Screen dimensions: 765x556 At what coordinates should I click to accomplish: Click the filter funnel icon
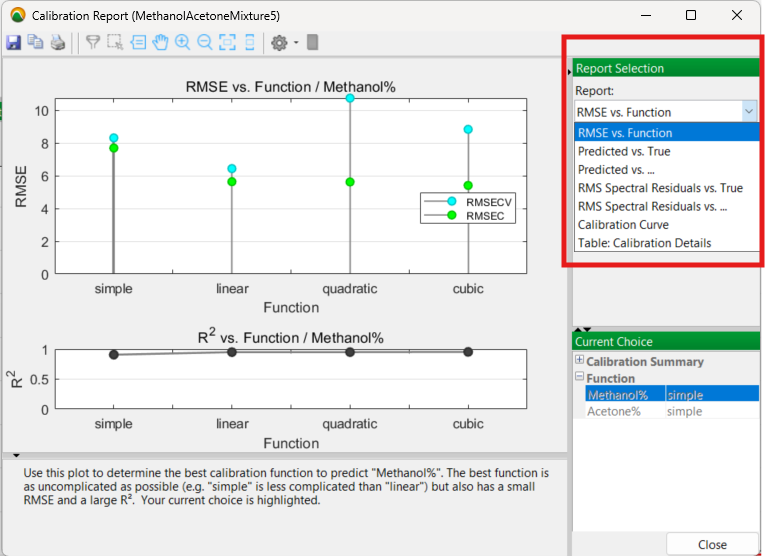click(x=92, y=42)
